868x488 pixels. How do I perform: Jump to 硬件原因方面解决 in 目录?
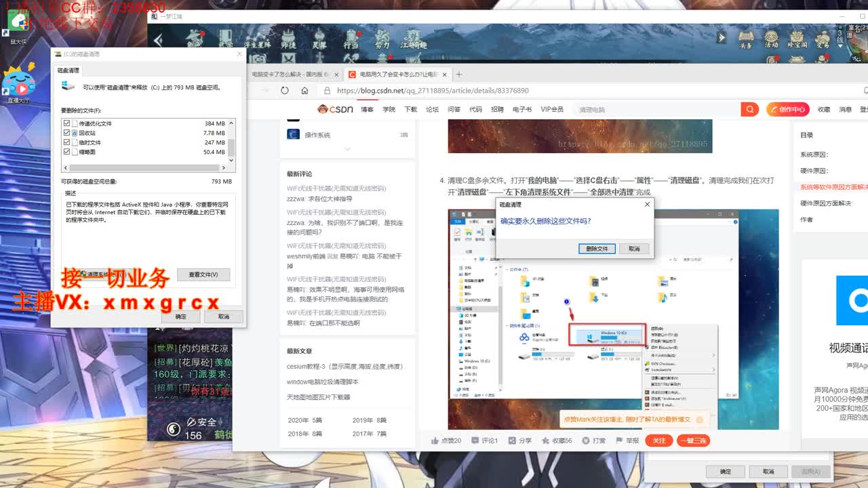826,203
